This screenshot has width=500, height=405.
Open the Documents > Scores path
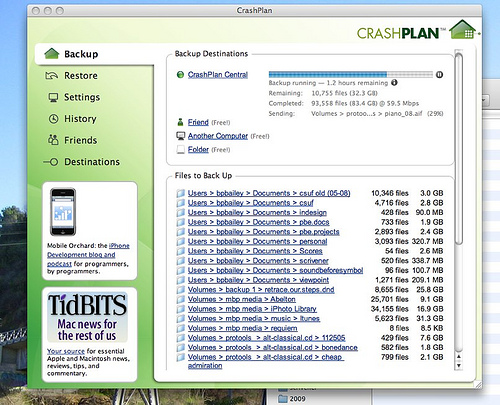255,251
